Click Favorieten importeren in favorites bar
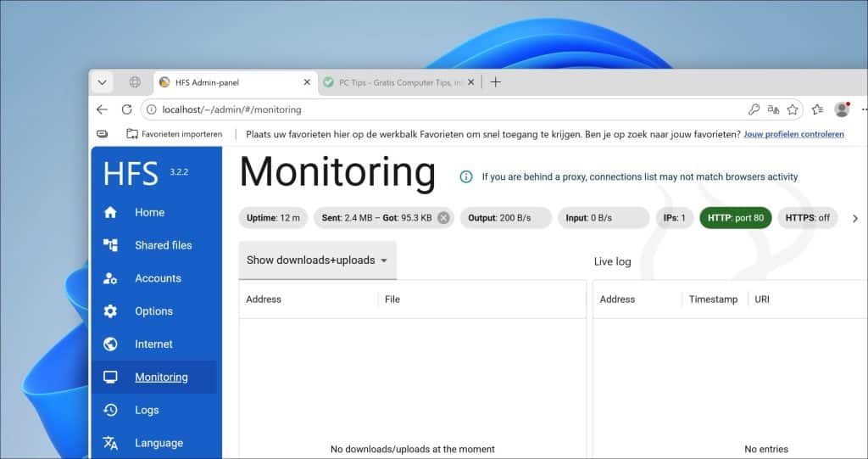The height and width of the screenshot is (459, 868). point(175,134)
